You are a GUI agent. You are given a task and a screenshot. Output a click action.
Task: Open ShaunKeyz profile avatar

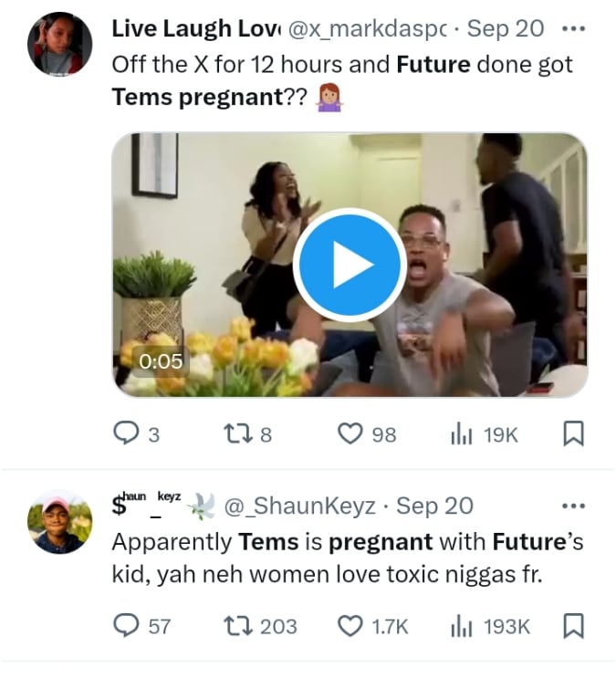tap(61, 521)
